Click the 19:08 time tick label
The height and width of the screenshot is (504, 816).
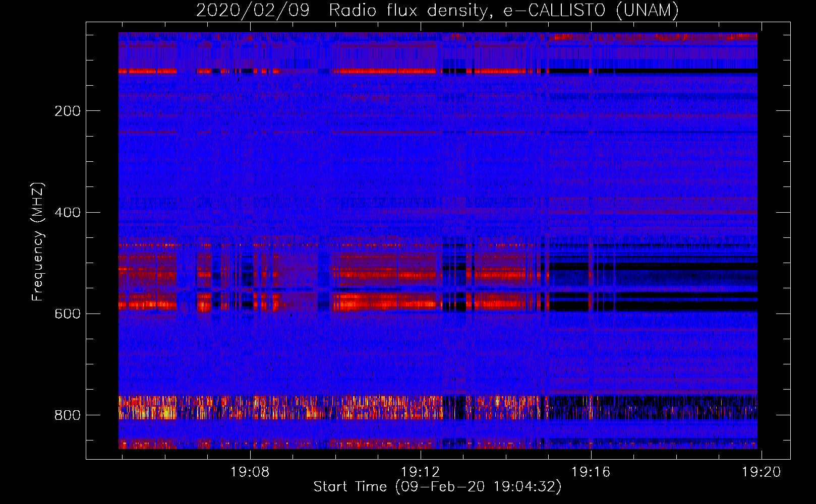point(250,472)
